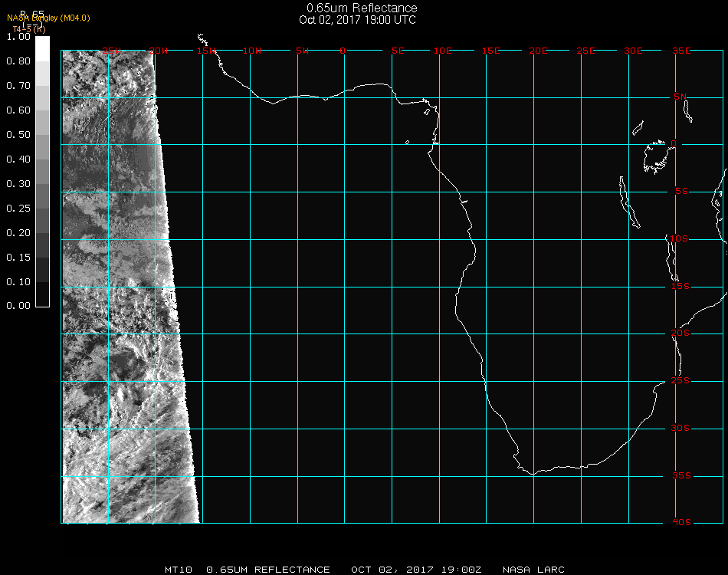Viewport: 728px width, 575px height.
Task: Click the orange NASA Langley (M04.0) label
Action: (48, 18)
